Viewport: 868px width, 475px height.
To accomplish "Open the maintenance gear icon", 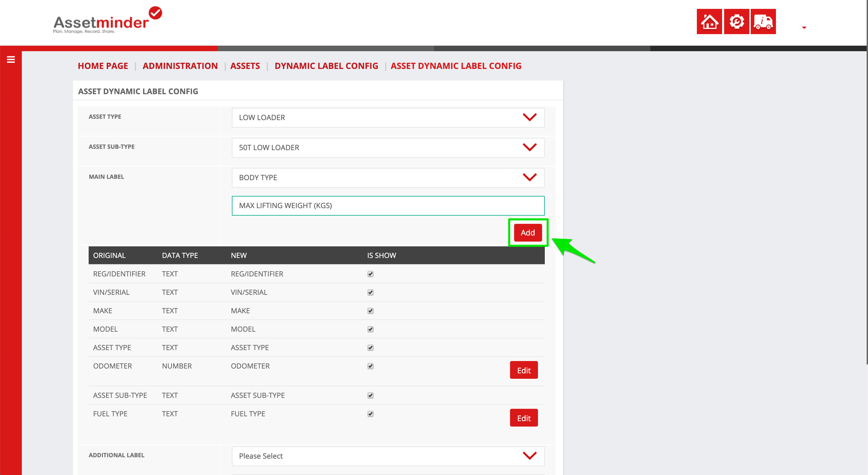I will click(x=736, y=21).
